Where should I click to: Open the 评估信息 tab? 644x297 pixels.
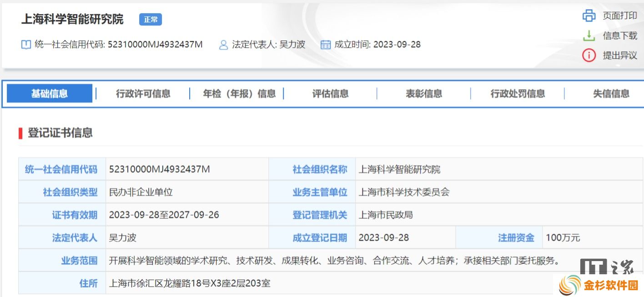click(x=331, y=94)
